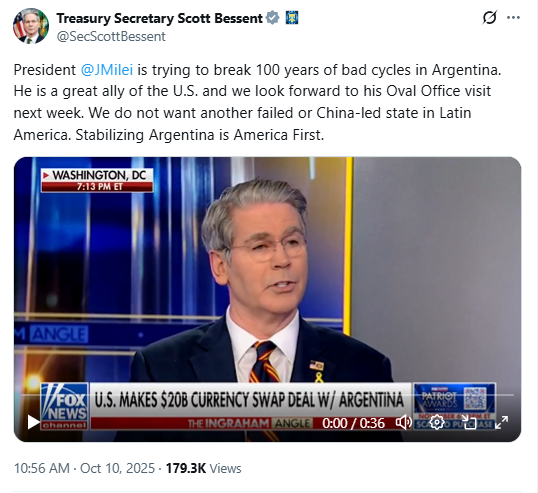
Task: Open the @JMilei mention link
Action: (107, 70)
